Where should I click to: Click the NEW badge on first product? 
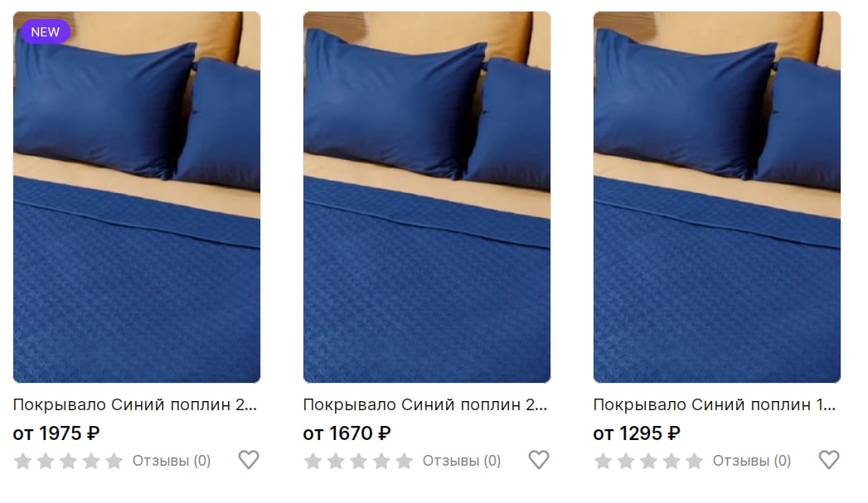(x=46, y=32)
